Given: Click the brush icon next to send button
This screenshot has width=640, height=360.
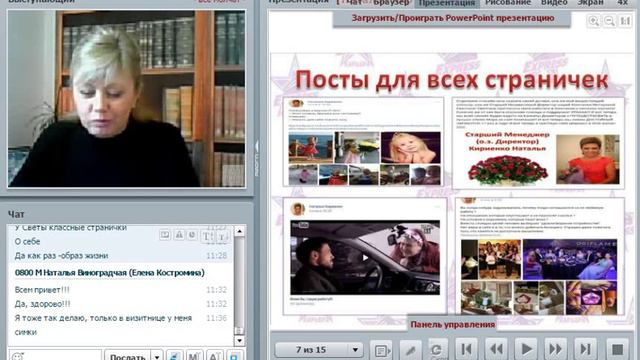Looking at the screenshot, I should point(174,356).
